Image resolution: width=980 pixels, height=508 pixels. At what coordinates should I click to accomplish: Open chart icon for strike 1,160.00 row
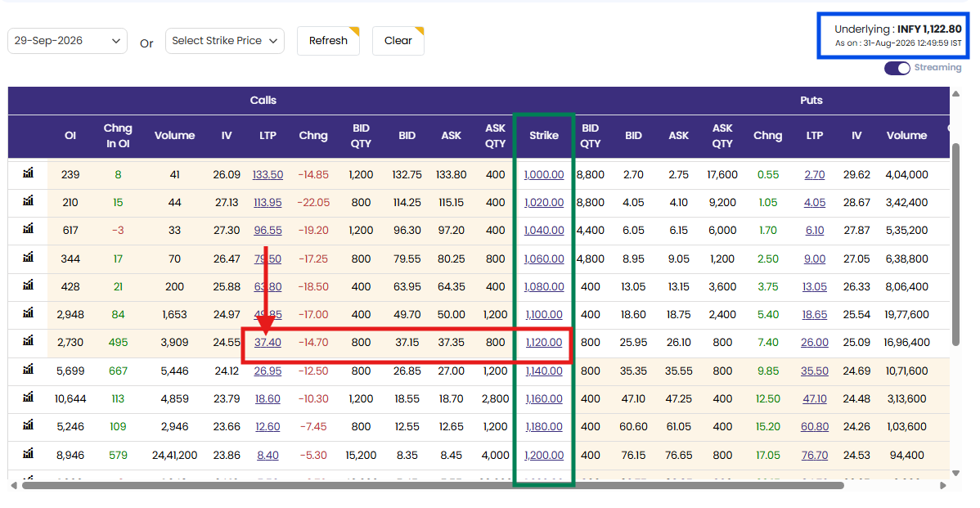coord(28,397)
